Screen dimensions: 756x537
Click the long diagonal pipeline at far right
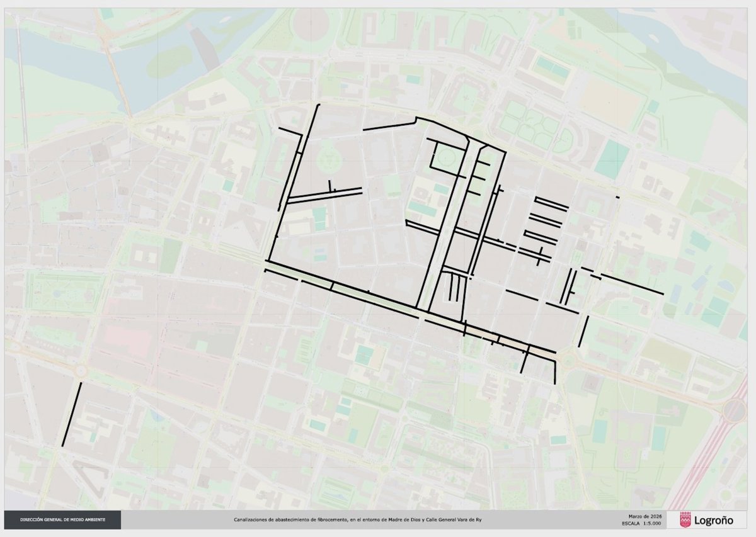[x=632, y=284]
